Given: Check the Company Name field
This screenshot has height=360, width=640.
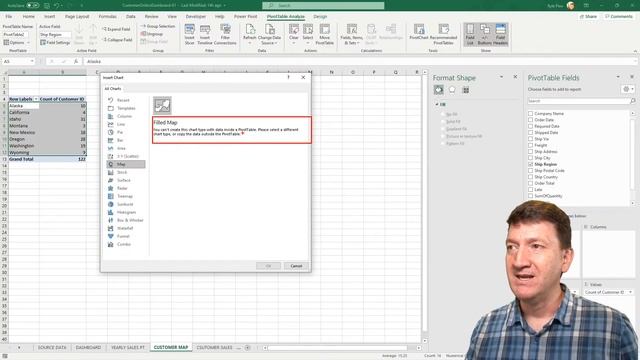Looking at the screenshot, I should point(531,113).
